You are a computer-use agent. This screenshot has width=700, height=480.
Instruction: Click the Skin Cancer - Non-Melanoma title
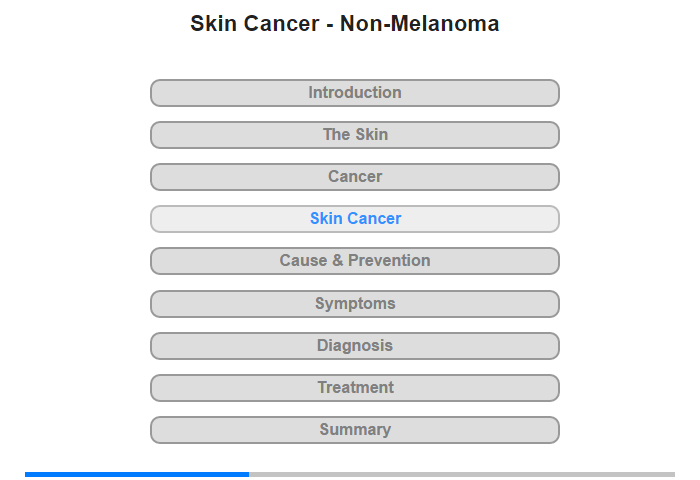tap(345, 24)
